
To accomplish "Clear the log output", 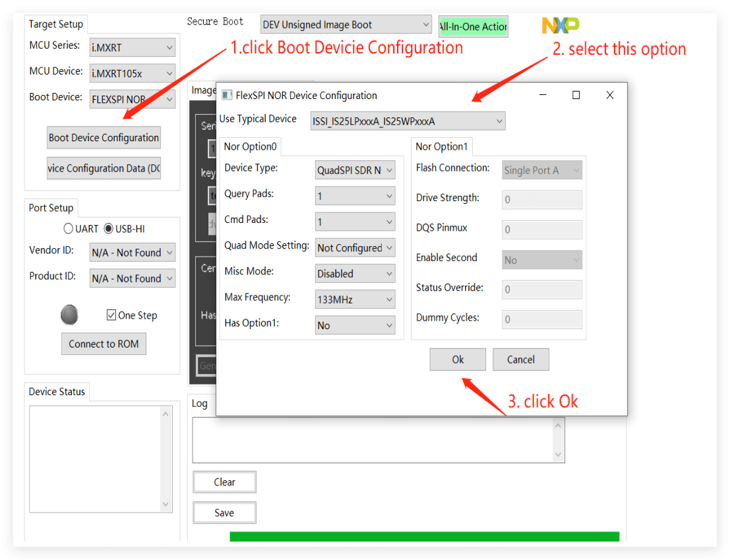I will [224, 482].
